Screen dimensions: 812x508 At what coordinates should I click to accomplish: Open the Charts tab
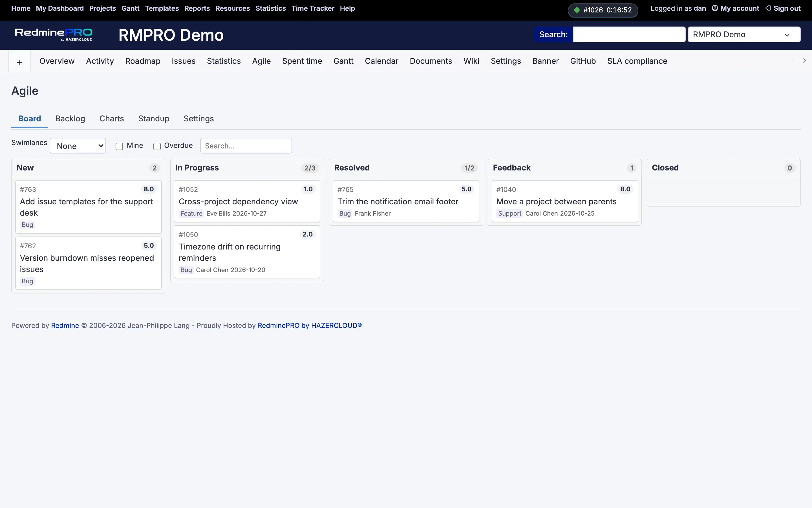point(112,119)
